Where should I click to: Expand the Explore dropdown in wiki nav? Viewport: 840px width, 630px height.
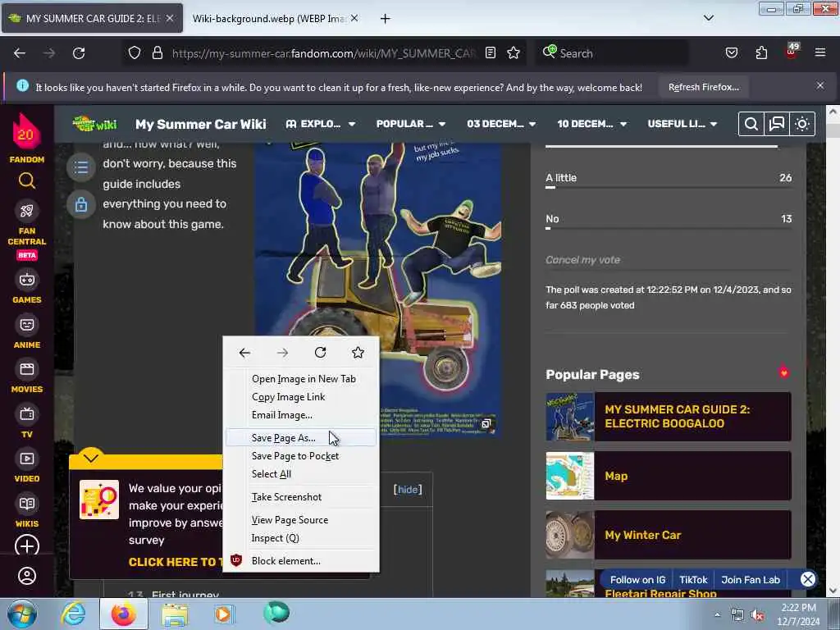321,124
